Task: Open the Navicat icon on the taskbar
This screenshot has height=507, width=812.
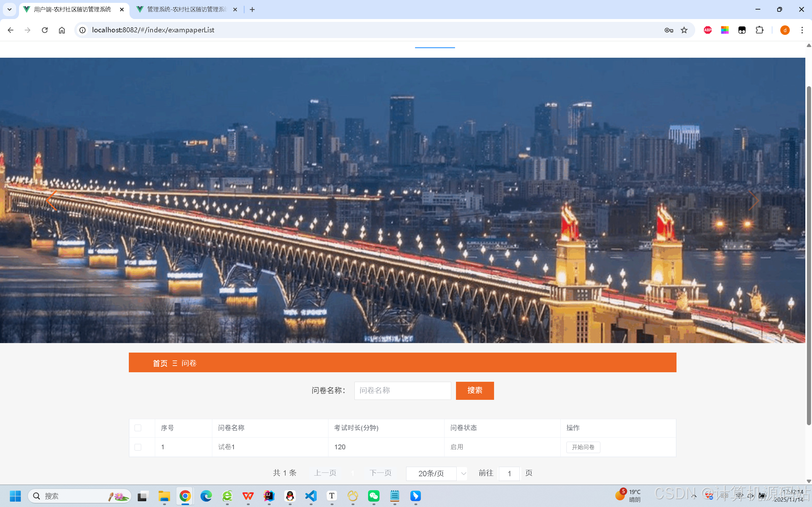Action: (x=353, y=496)
